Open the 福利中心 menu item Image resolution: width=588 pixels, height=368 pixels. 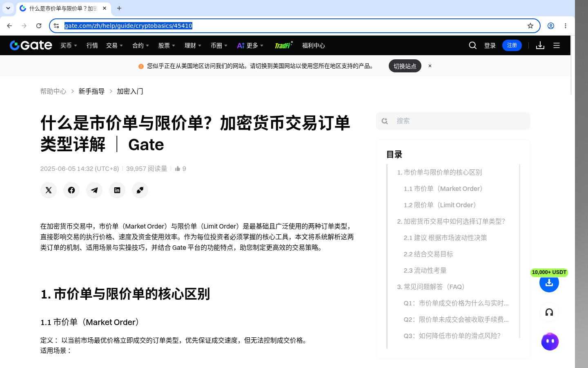pos(314,45)
